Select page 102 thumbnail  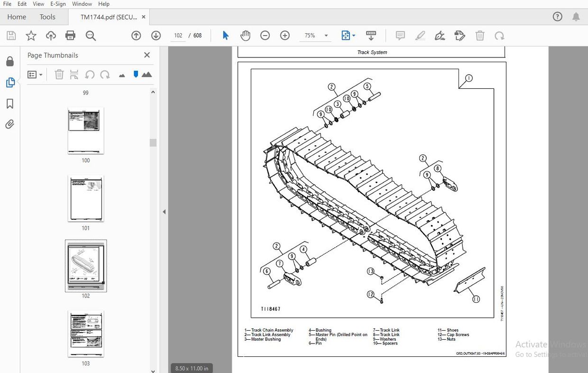coord(86,266)
